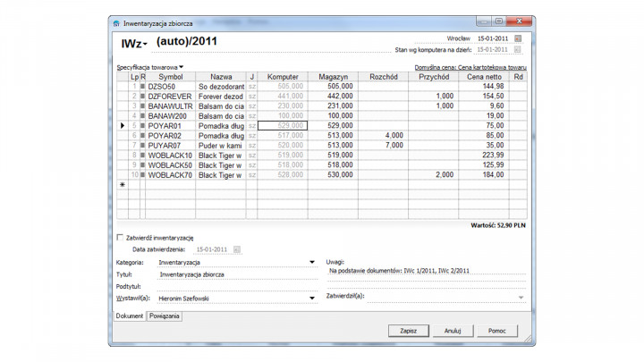Click Komputer value 529,000 cell

283,126
